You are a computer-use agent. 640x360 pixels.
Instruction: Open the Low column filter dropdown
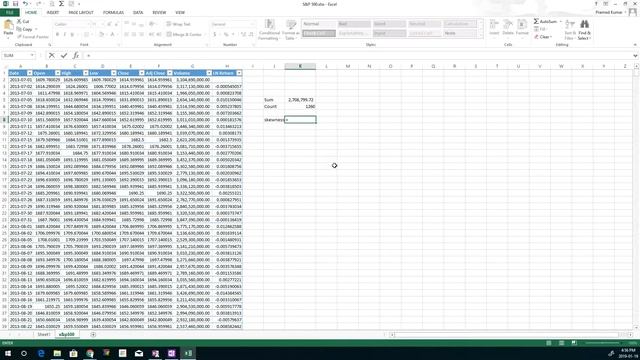pyautogui.click(x=113, y=73)
